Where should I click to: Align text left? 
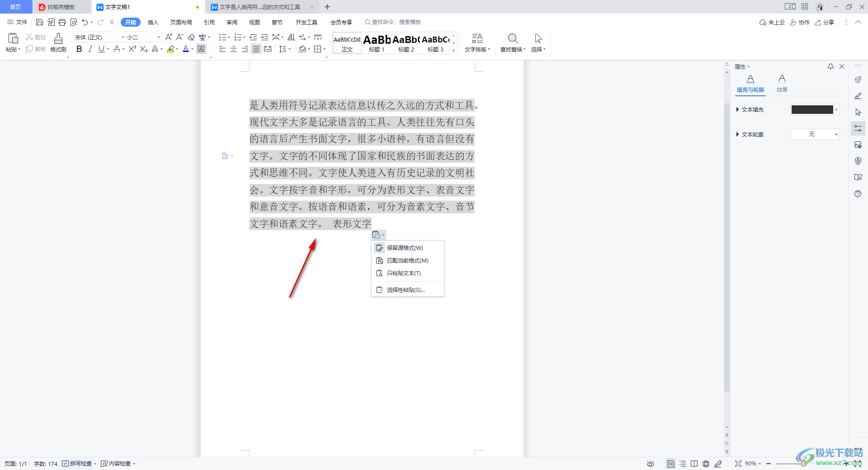point(222,49)
